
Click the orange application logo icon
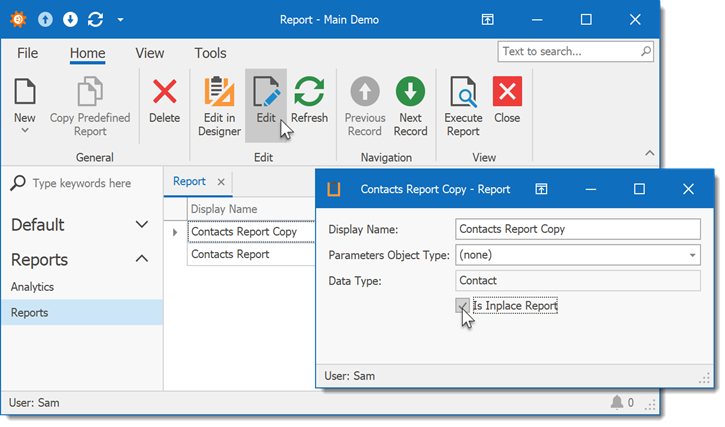pos(18,19)
